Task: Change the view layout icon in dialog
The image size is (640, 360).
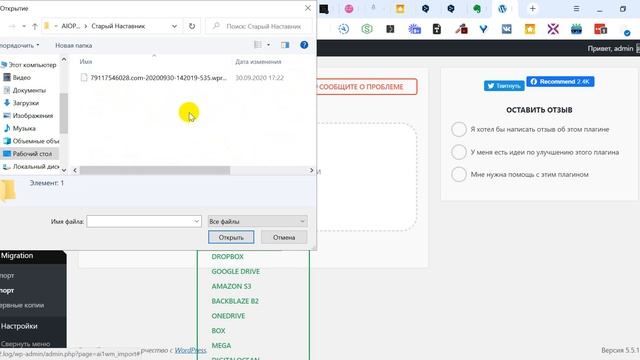Action: (258, 45)
